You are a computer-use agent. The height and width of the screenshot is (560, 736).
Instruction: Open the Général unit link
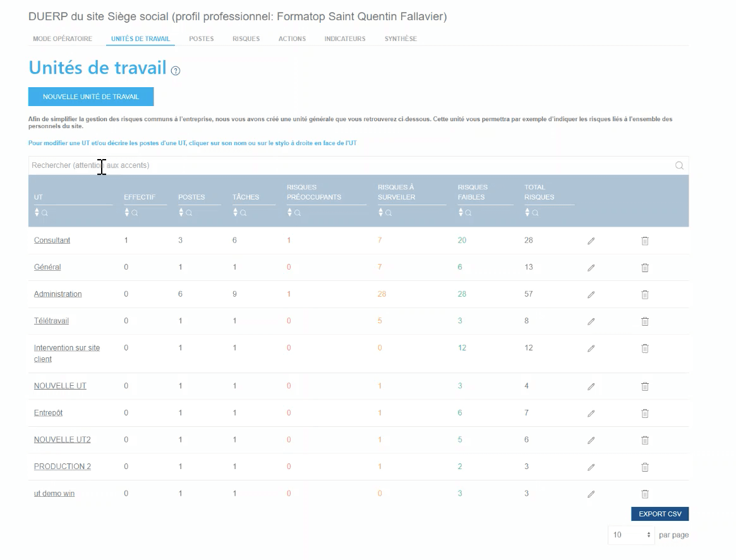coord(47,267)
